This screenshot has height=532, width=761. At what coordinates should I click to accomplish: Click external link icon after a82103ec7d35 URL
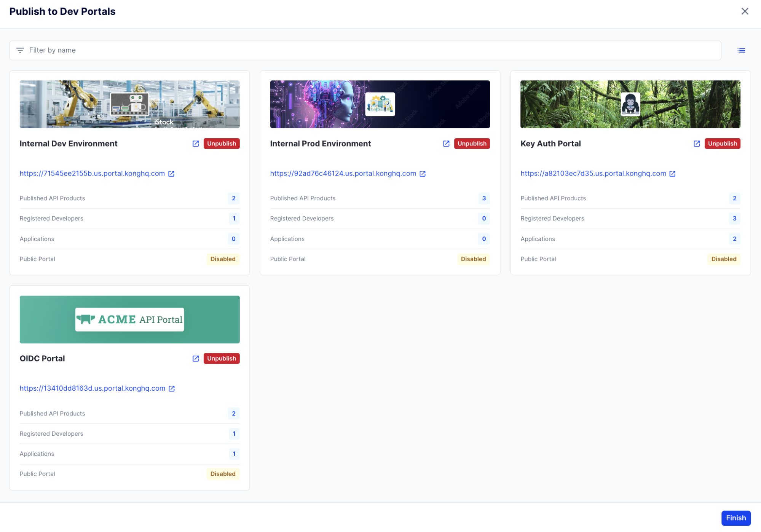tap(673, 174)
